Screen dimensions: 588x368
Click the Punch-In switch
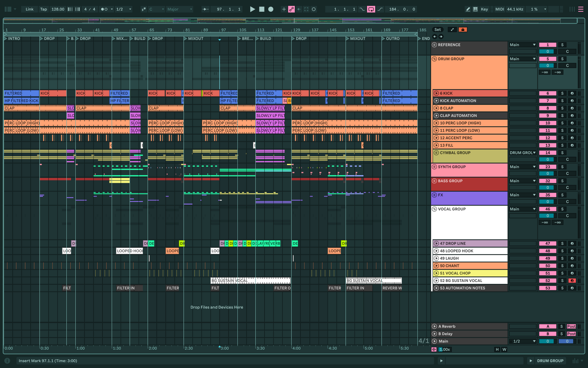click(x=362, y=9)
